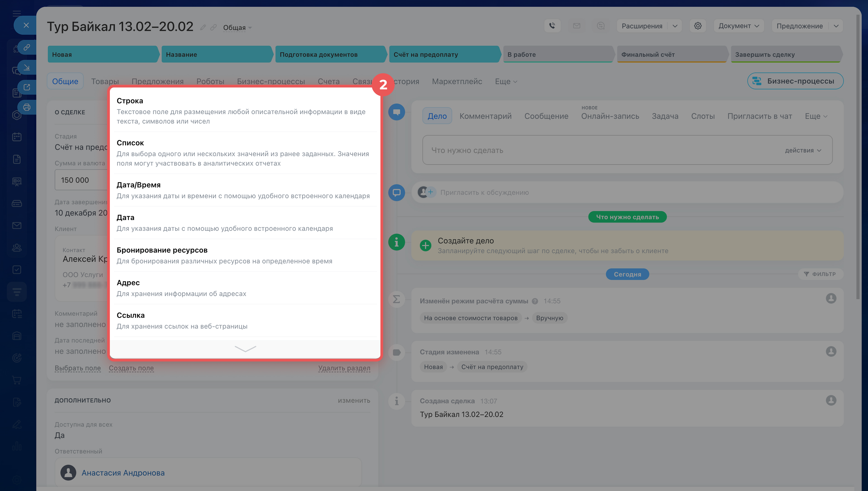This screenshot has height=491, width=868.
Task: Close the deal slider panel
Action: tap(26, 25)
